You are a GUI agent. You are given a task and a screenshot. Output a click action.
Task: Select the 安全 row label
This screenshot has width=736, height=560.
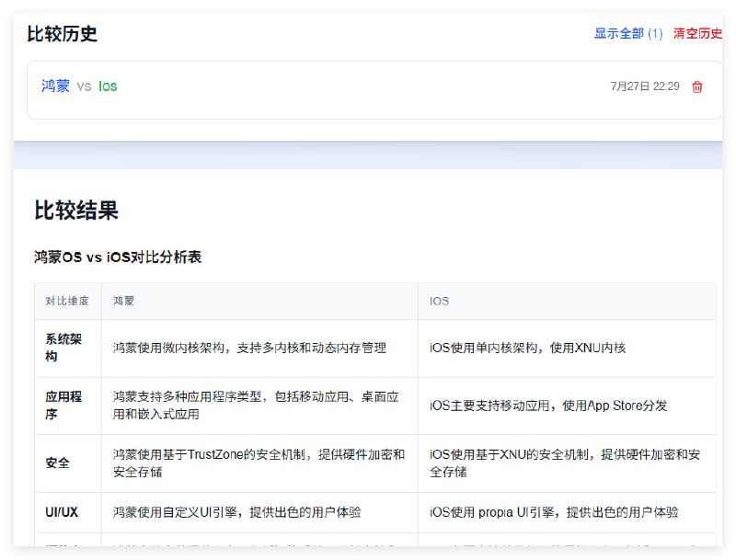click(57, 463)
